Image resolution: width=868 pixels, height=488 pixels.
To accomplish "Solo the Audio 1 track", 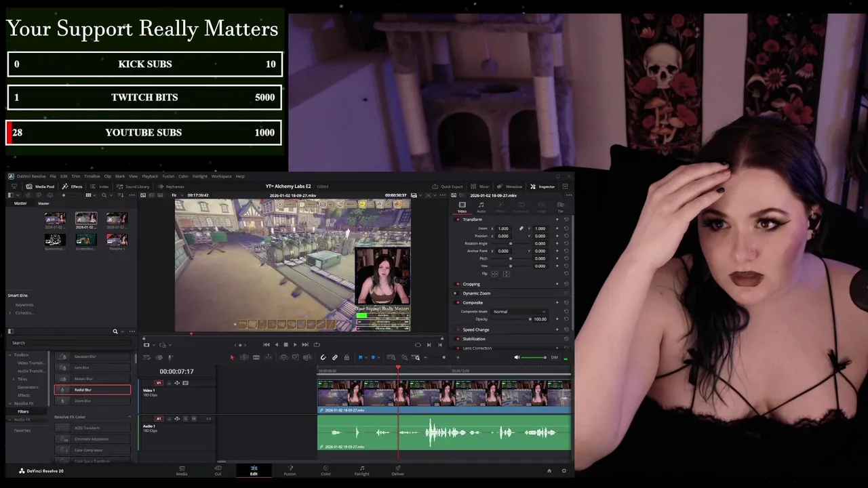I will [x=186, y=419].
